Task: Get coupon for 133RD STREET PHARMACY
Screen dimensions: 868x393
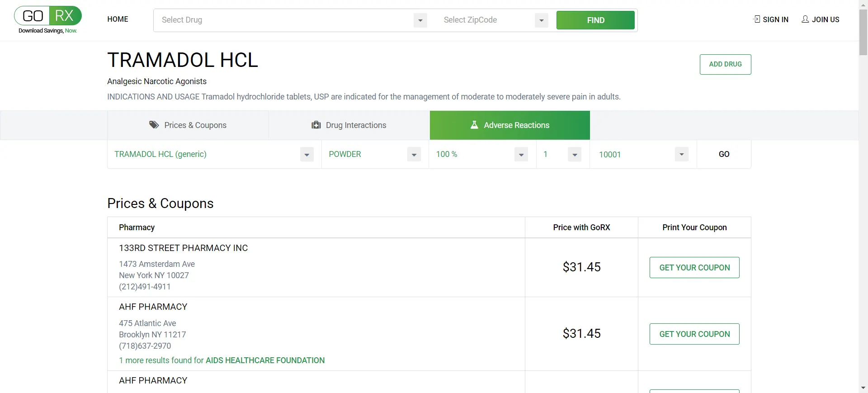Action: coord(694,268)
